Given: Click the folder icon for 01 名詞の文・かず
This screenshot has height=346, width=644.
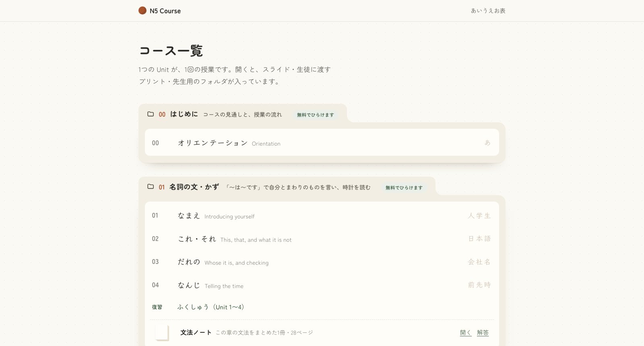Looking at the screenshot, I should tap(151, 186).
